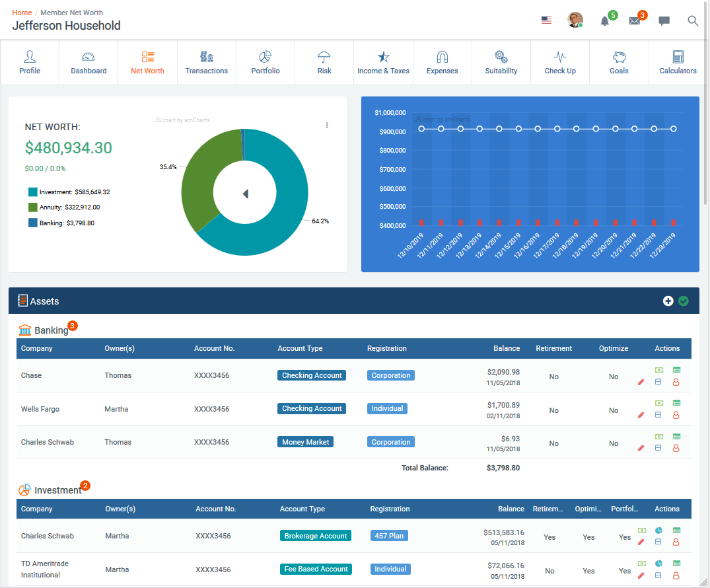Open the chat bubble icon
Viewport: 710px width, 588px height.
tap(664, 21)
